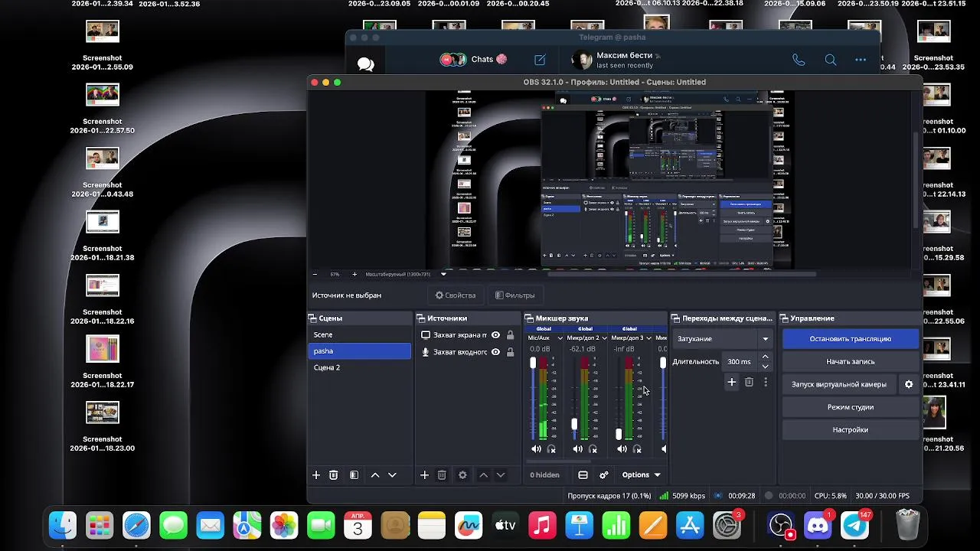Launch Safari from the Dock

[x=137, y=525]
